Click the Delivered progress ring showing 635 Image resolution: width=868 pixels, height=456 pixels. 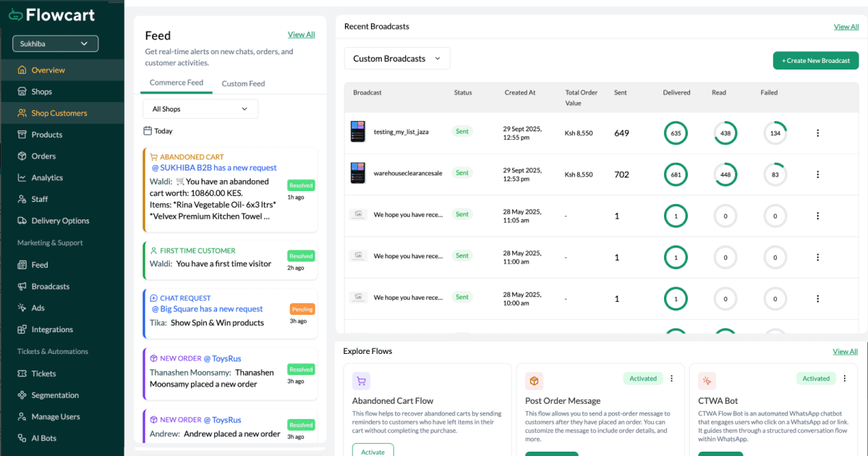click(x=676, y=133)
